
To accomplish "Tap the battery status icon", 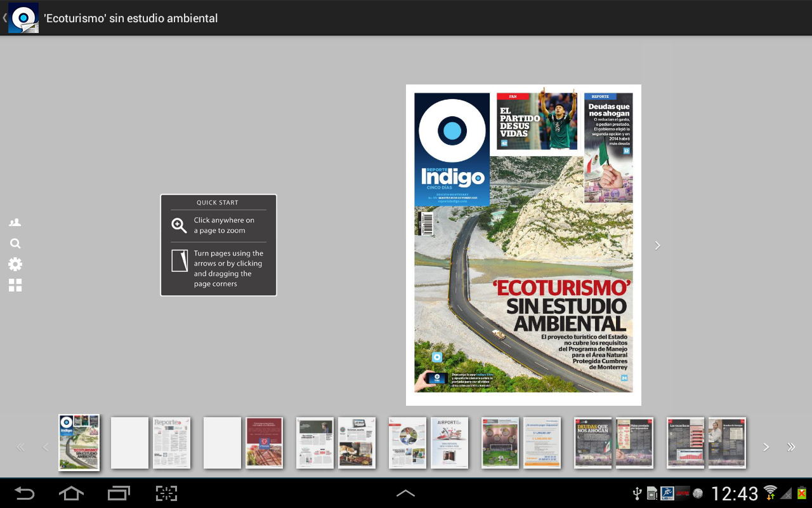I will 802,493.
